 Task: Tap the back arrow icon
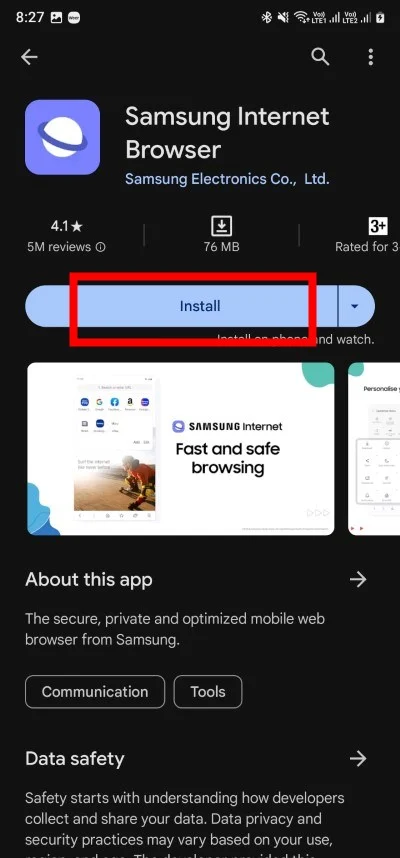tap(29, 57)
